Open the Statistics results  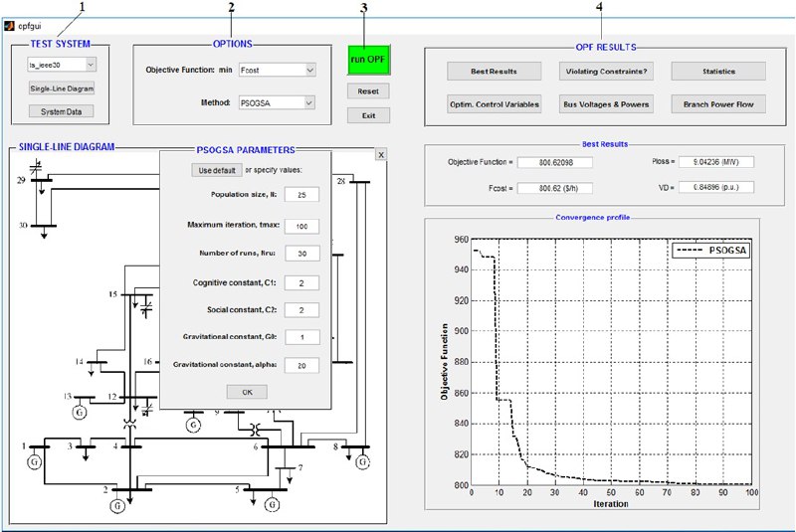tap(718, 72)
